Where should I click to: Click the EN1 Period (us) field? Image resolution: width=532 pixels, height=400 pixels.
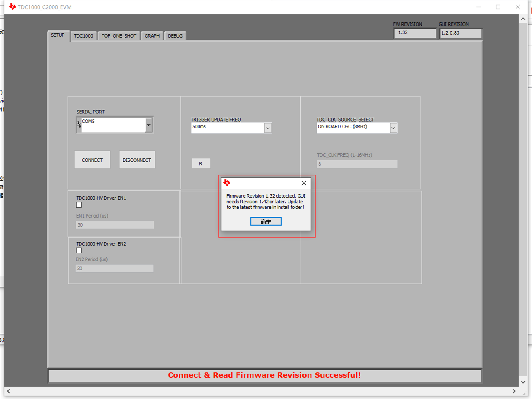click(115, 225)
